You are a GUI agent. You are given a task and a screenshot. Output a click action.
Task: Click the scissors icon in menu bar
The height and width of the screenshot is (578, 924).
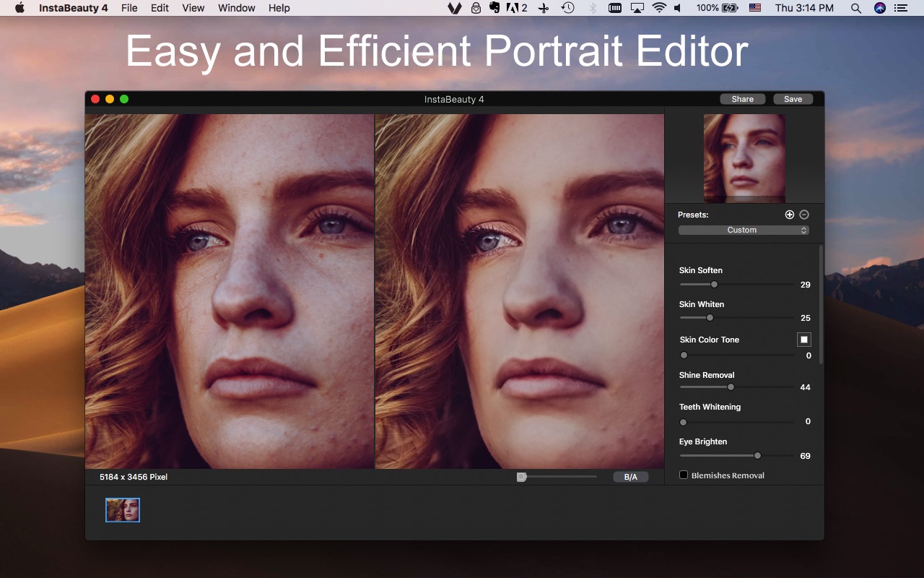(x=544, y=8)
